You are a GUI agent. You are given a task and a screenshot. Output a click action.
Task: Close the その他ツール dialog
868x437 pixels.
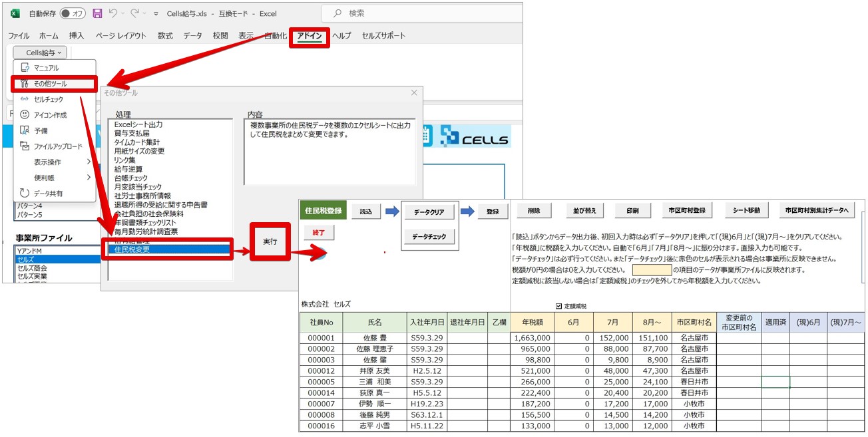[x=413, y=93]
